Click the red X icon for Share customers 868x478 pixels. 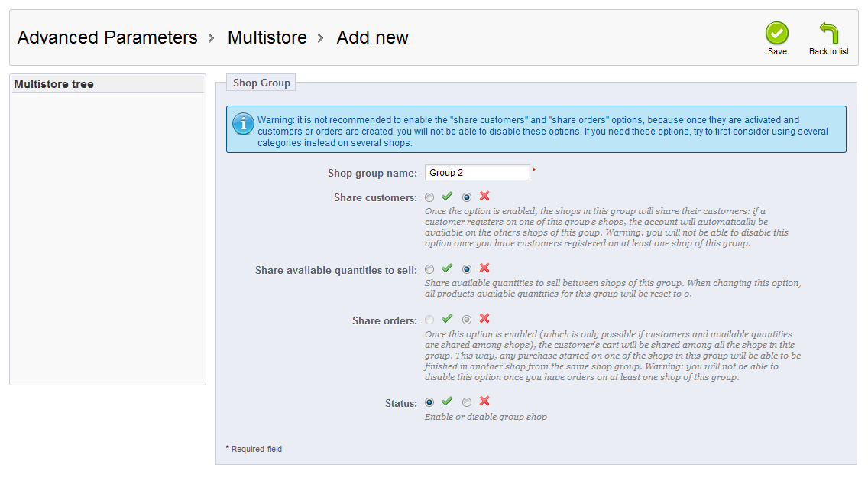click(484, 196)
